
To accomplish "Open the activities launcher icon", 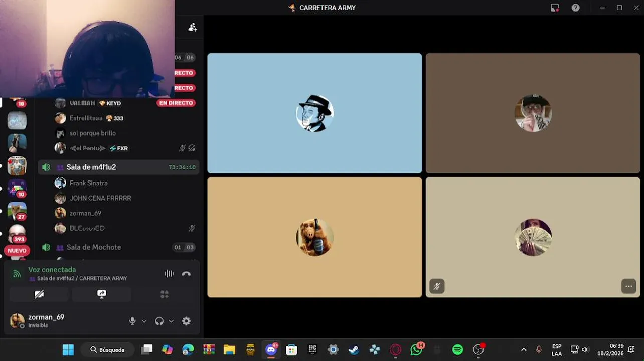I will pyautogui.click(x=164, y=294).
